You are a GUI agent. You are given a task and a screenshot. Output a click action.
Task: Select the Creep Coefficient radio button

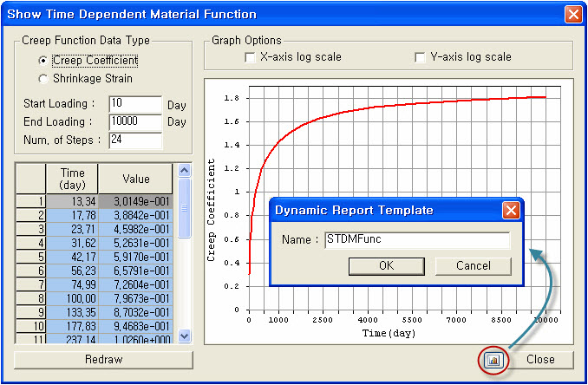(x=42, y=61)
